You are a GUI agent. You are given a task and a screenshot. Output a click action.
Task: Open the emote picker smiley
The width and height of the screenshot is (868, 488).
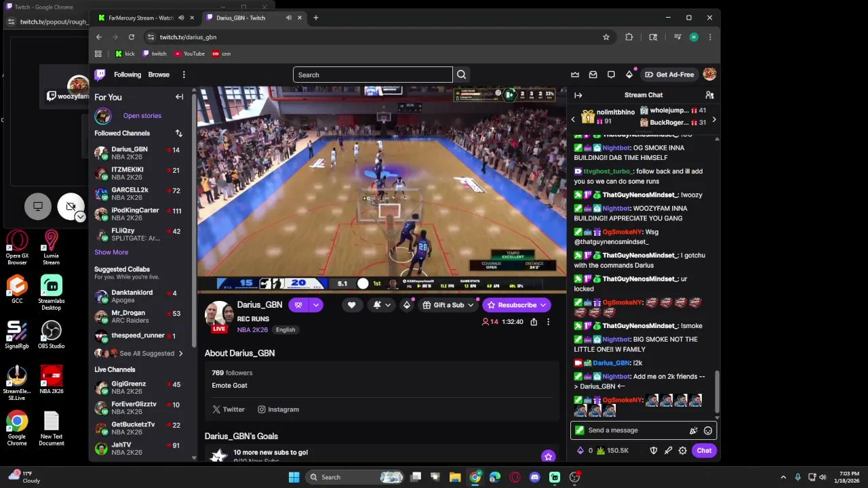click(x=708, y=430)
